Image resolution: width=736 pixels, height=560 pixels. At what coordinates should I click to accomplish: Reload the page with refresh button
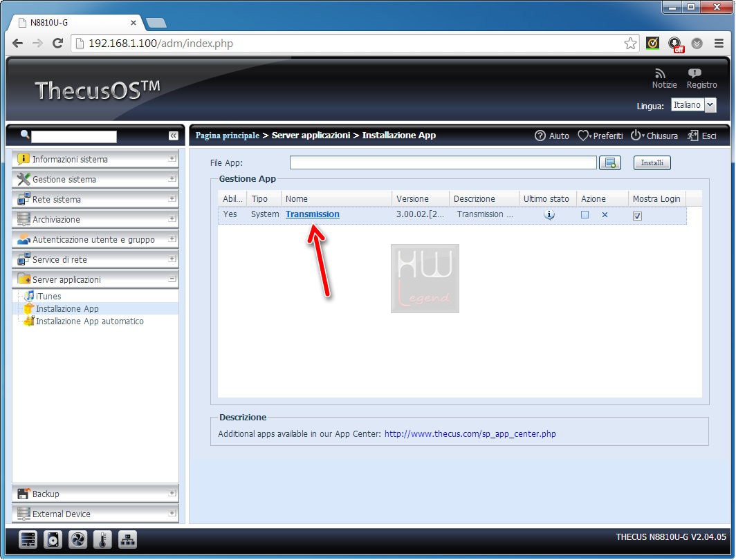57,43
